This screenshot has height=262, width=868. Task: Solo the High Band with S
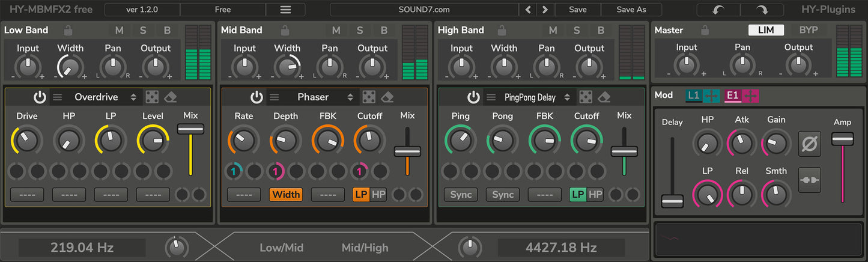coord(577,30)
